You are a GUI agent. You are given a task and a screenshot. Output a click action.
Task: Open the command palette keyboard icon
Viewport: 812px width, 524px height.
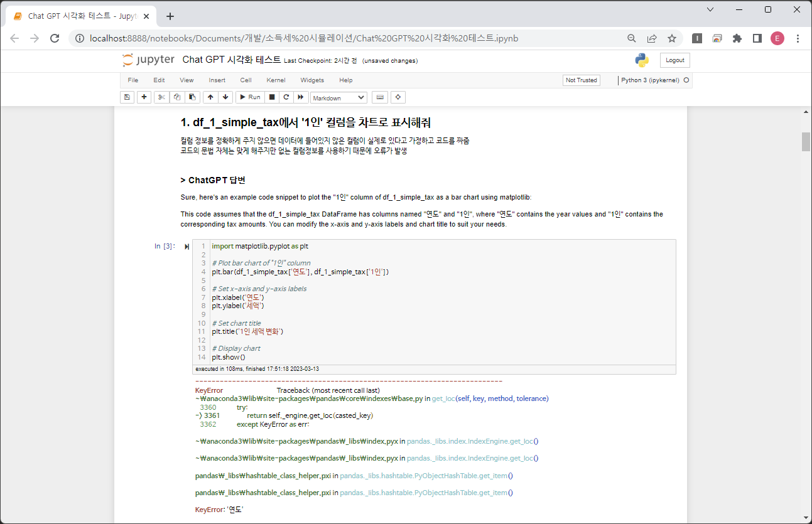click(x=379, y=97)
